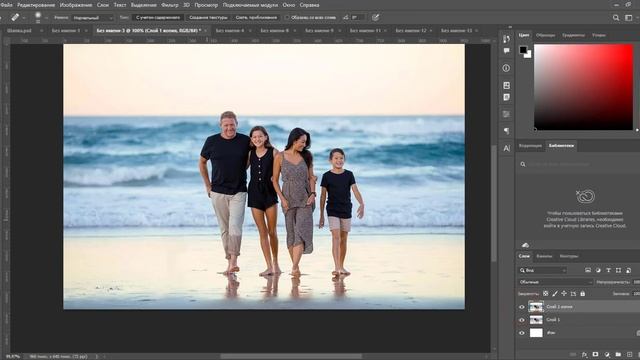The image size is (640, 360).
Task: Switch to the Цвет panel tab
Action: pos(524,36)
